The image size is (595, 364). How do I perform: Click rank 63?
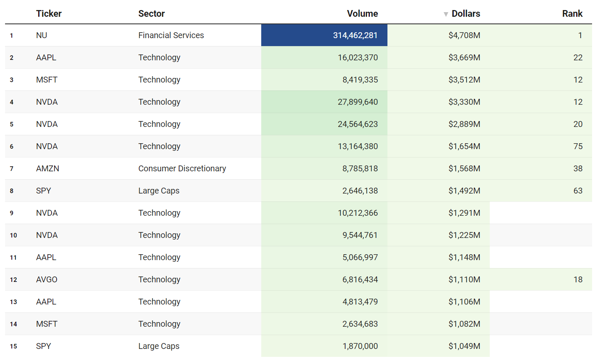point(578,191)
